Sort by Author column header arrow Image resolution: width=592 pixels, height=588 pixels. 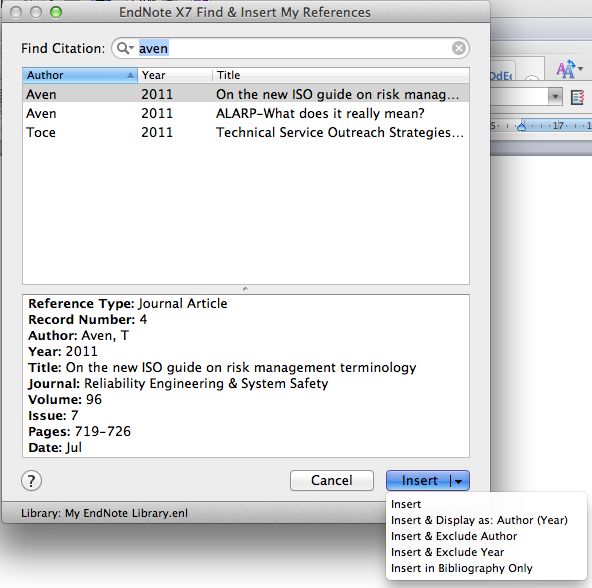point(130,75)
